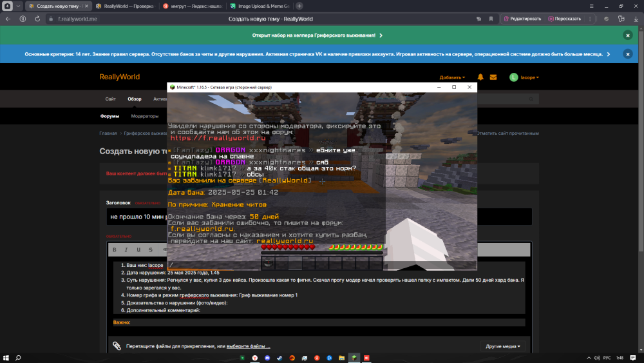The image size is (644, 363).
Task: Switch to 'ReallyWorld — Проверка' tab
Action: [x=126, y=6]
